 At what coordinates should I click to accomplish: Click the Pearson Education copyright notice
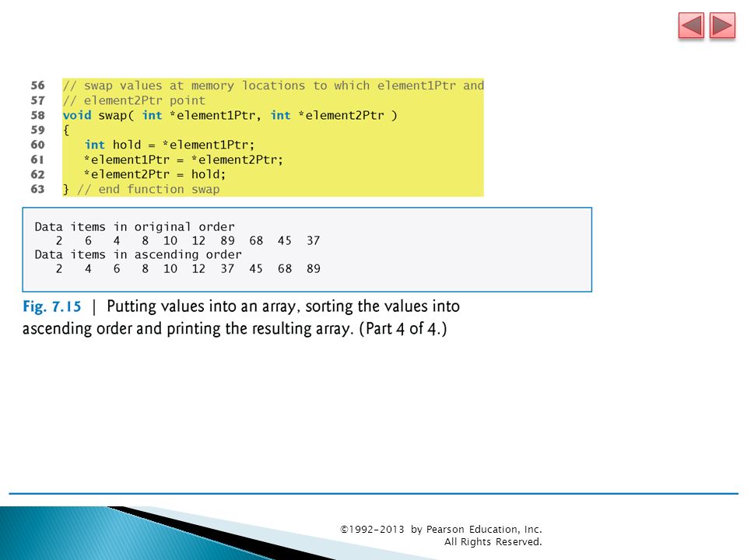(x=440, y=529)
